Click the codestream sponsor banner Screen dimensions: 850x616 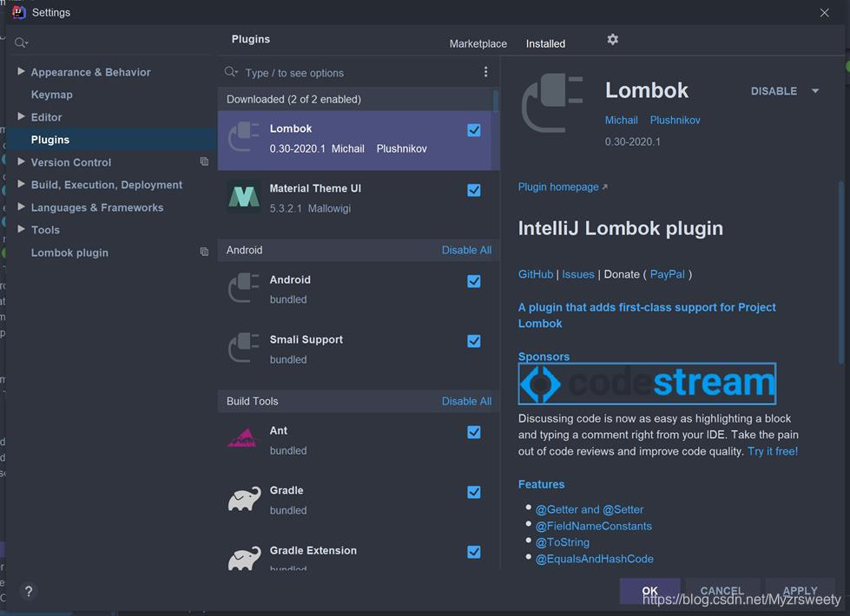pyautogui.click(x=647, y=383)
